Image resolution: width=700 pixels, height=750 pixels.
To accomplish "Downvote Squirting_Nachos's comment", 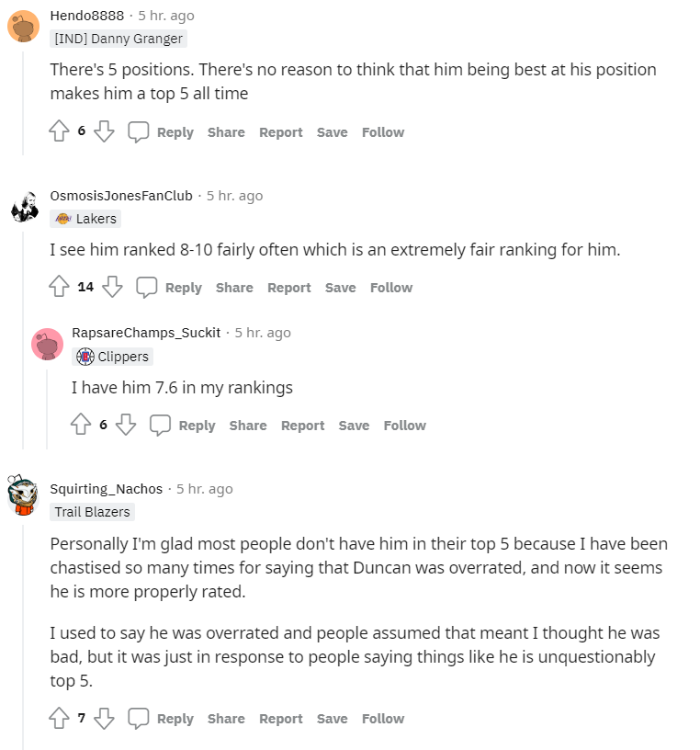I will 105,719.
